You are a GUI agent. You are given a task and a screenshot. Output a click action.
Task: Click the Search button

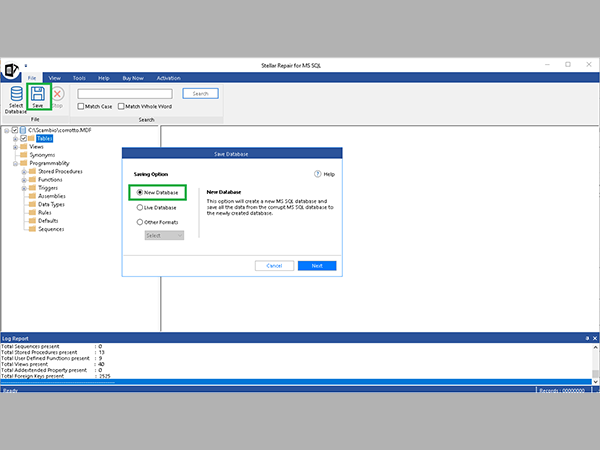point(201,93)
